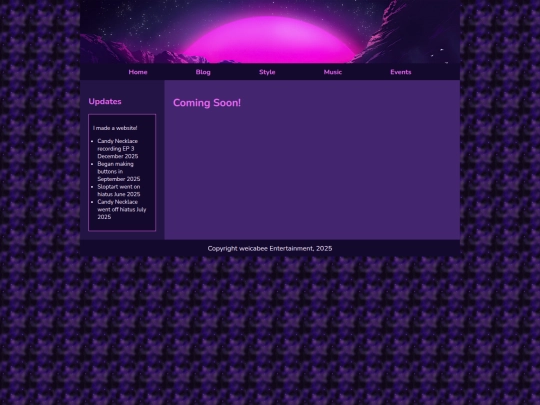Screen dimensions: 540x405
Task: Click the 'Coming Soon!' heading
Action: coord(207,103)
